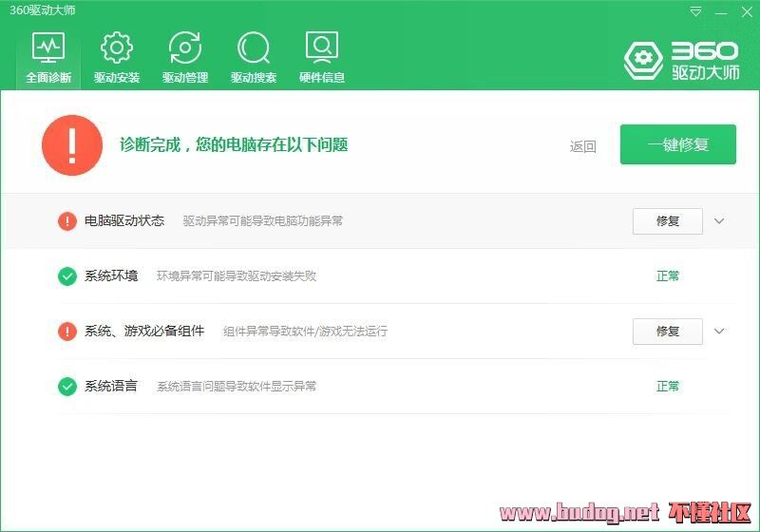Minimize the 360驱动大师 window
760x532 pixels.
tap(721, 12)
